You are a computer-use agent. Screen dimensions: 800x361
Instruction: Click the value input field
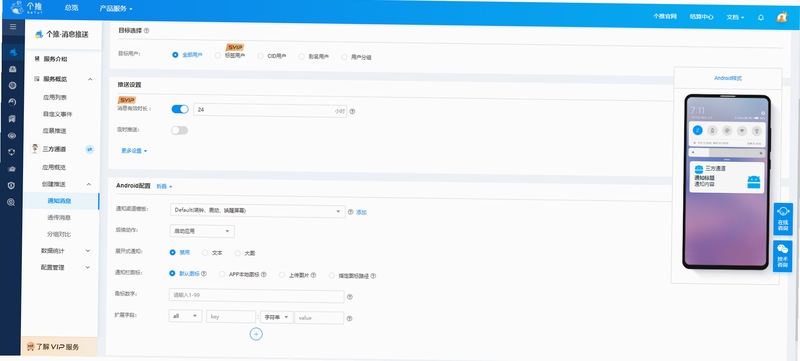point(319,318)
